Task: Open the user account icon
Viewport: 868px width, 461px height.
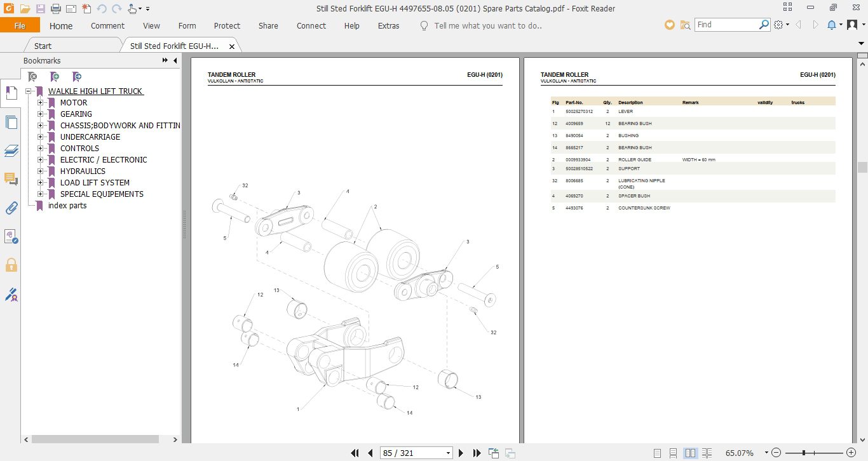Action: pyautogui.click(x=853, y=25)
